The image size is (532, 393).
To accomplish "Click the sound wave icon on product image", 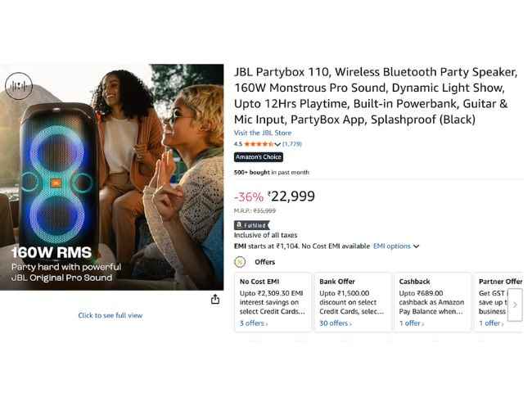I will coord(19,86).
